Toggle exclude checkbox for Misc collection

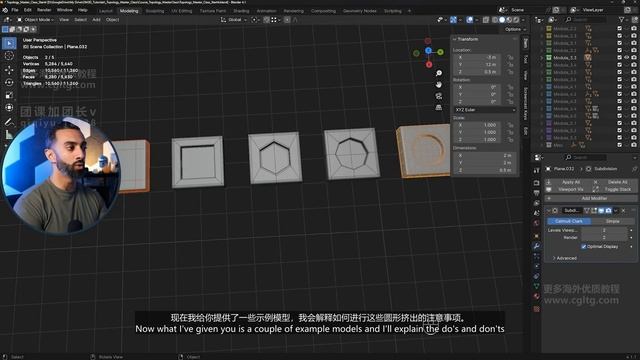(620, 145)
